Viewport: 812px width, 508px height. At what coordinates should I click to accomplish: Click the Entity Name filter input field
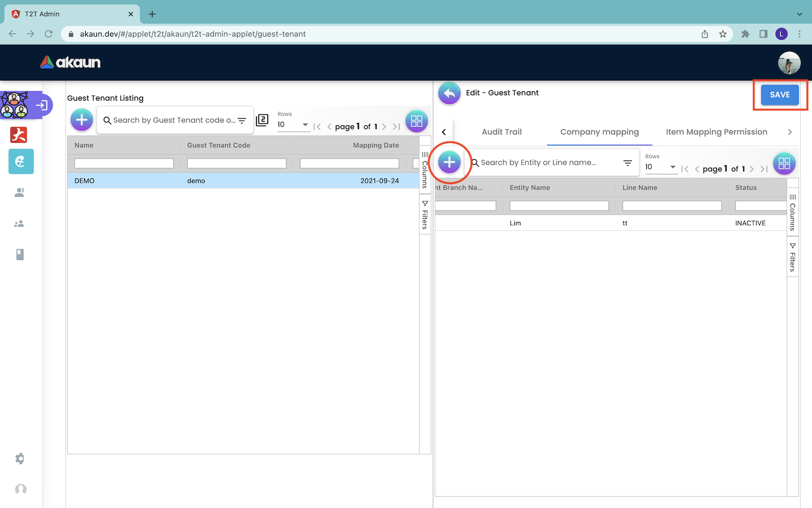pos(559,206)
